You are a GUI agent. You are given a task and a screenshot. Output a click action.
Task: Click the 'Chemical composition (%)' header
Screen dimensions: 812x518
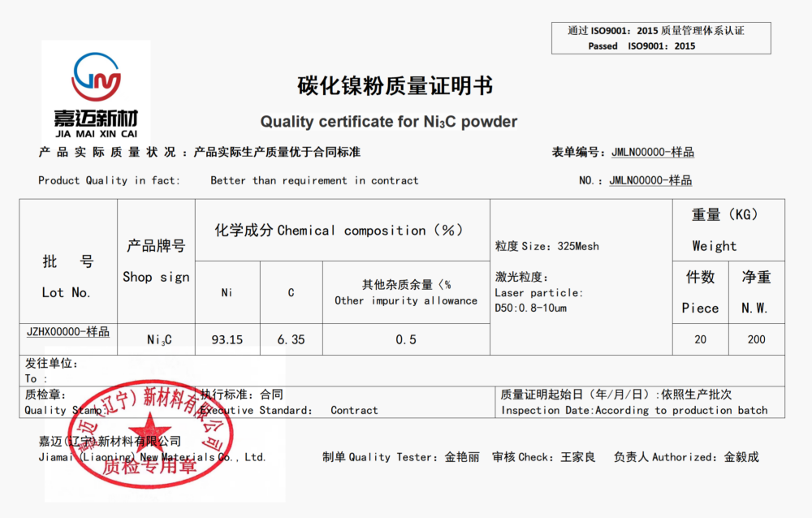coord(342,231)
